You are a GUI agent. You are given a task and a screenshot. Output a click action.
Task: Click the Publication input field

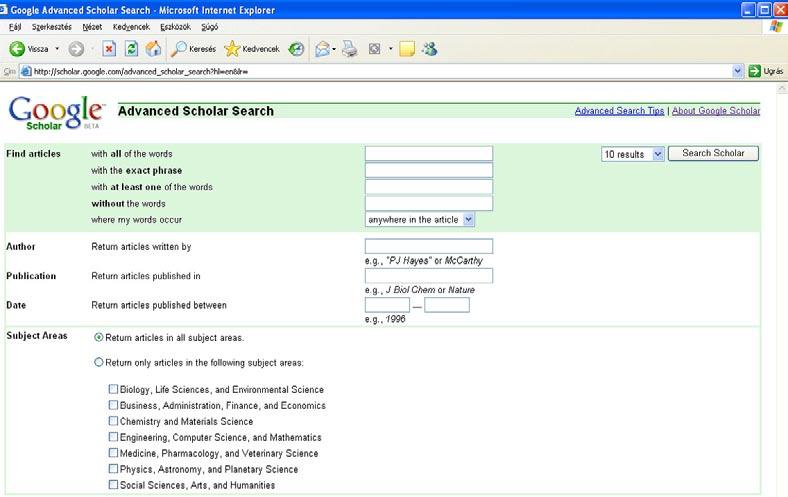[429, 275]
